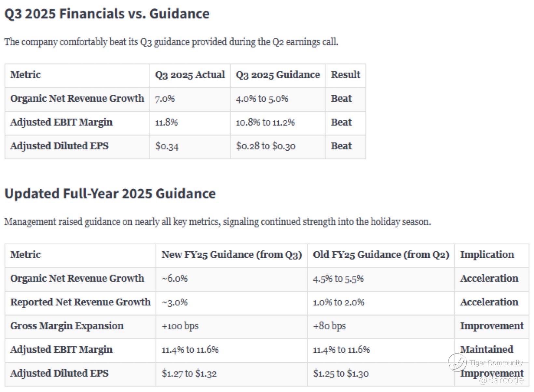534x392 pixels.
Task: Click the 11.8% Adjusted EBIT Margin cell
Action: pos(166,122)
